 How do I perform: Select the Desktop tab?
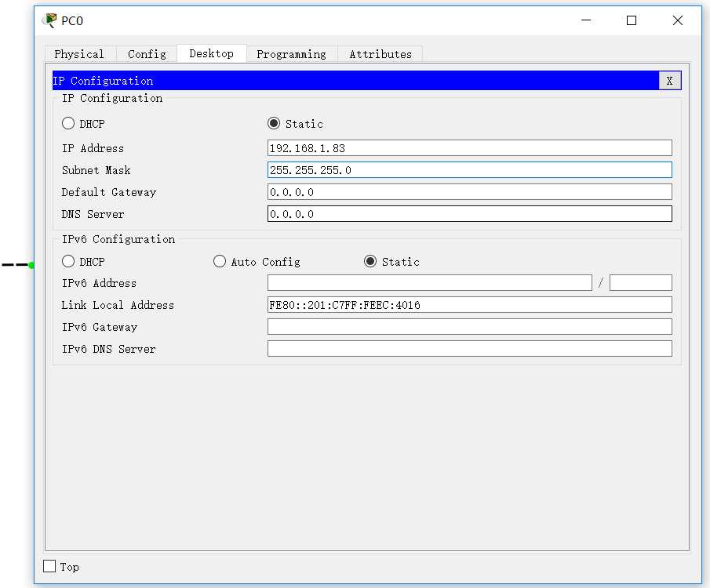212,53
